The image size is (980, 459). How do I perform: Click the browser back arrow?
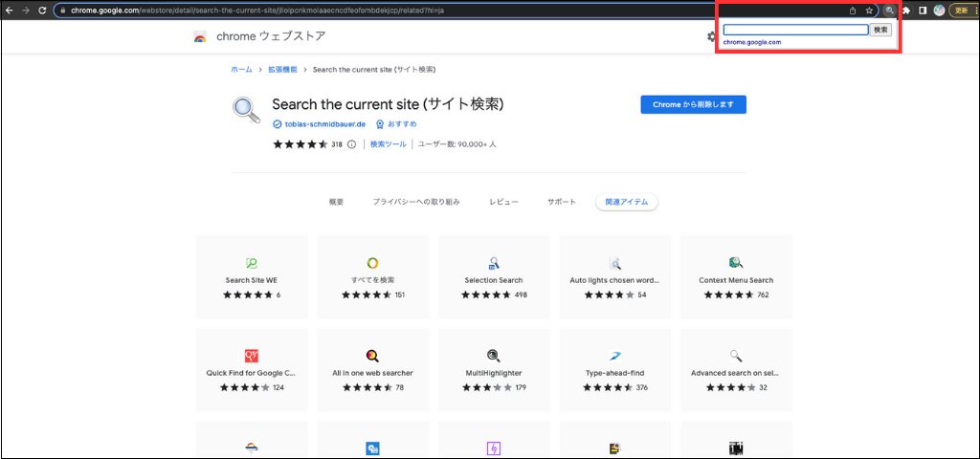pyautogui.click(x=10, y=11)
